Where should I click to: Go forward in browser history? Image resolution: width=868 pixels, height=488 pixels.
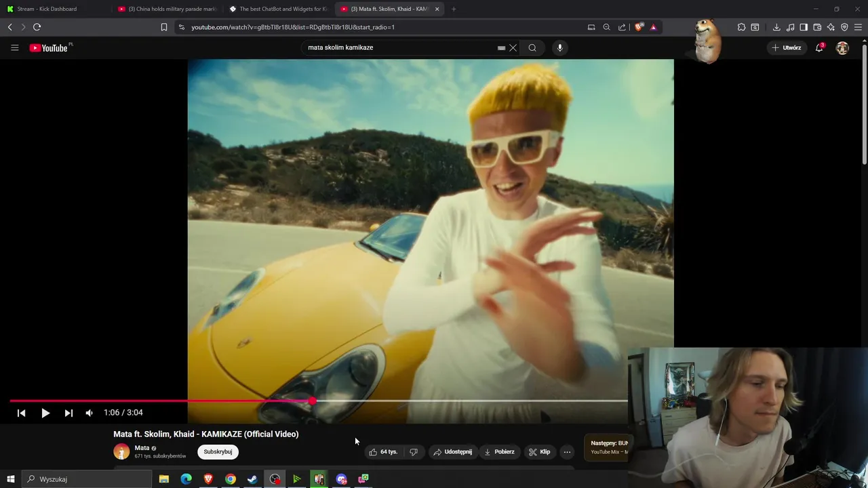coord(22,27)
